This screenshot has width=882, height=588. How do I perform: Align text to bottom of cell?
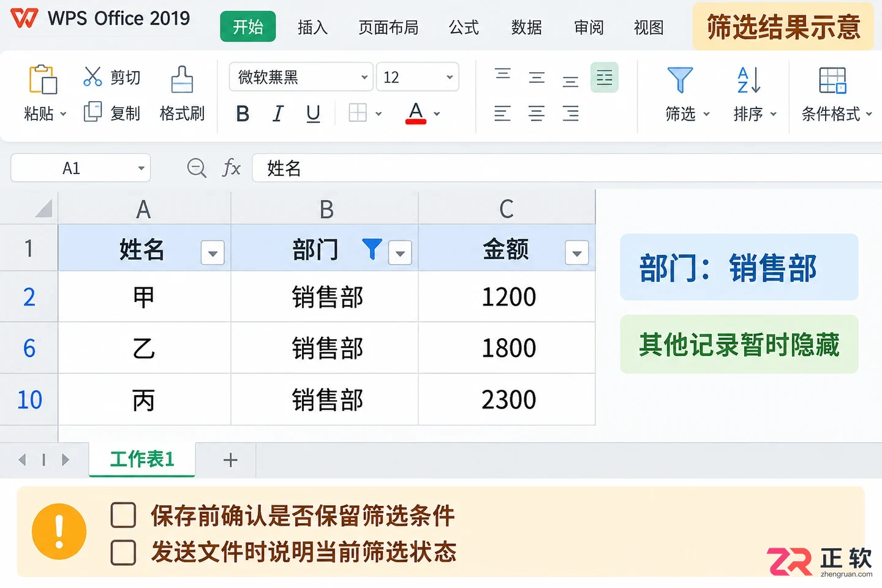pyautogui.click(x=570, y=81)
